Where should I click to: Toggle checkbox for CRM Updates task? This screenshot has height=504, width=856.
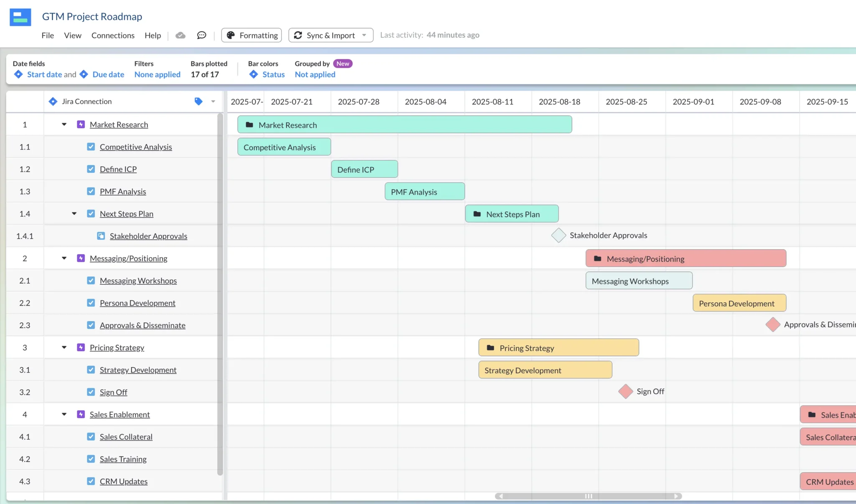91,481
